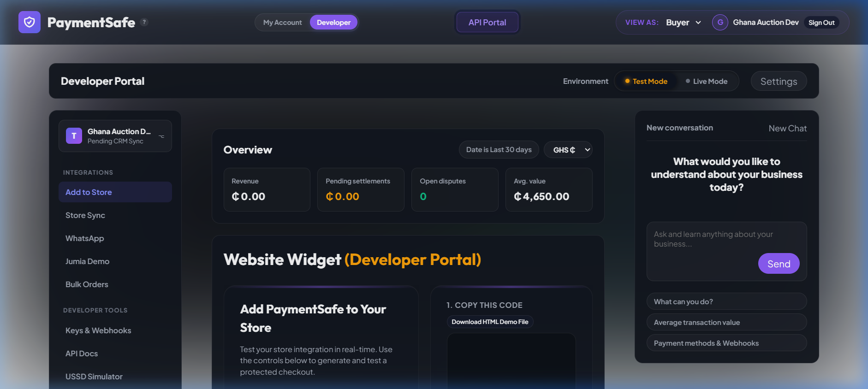Image resolution: width=868 pixels, height=389 pixels.
Task: Open the View As Buyer dropdown
Action: point(684,22)
